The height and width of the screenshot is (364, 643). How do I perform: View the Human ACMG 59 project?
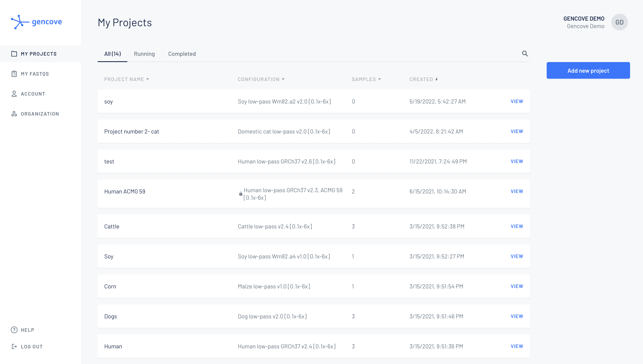(x=517, y=191)
